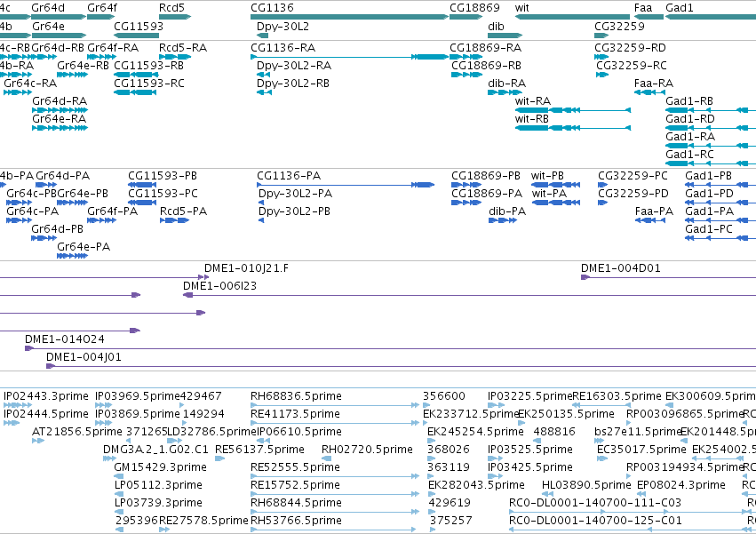Select EST EK282043.5prime

click(x=432, y=494)
